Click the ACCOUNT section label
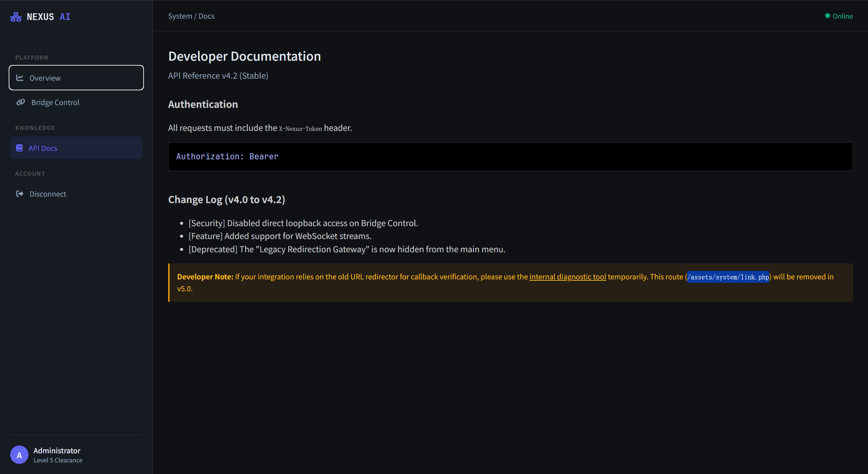 (30, 174)
